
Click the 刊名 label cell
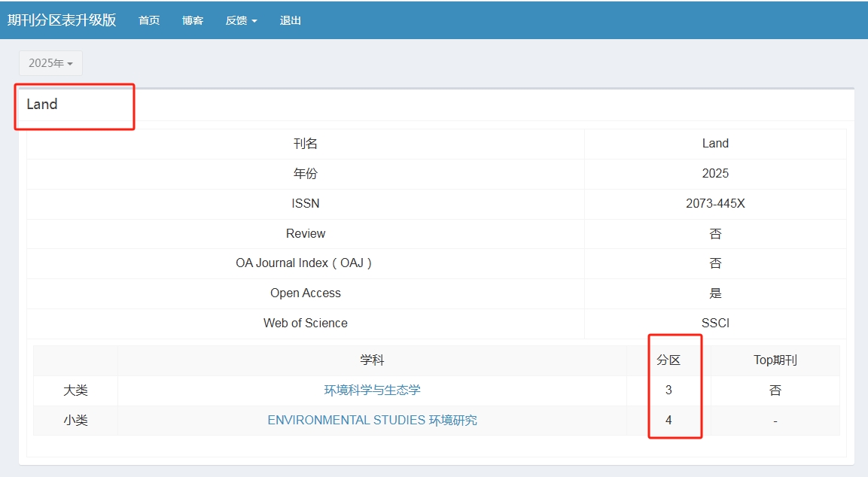pos(306,144)
